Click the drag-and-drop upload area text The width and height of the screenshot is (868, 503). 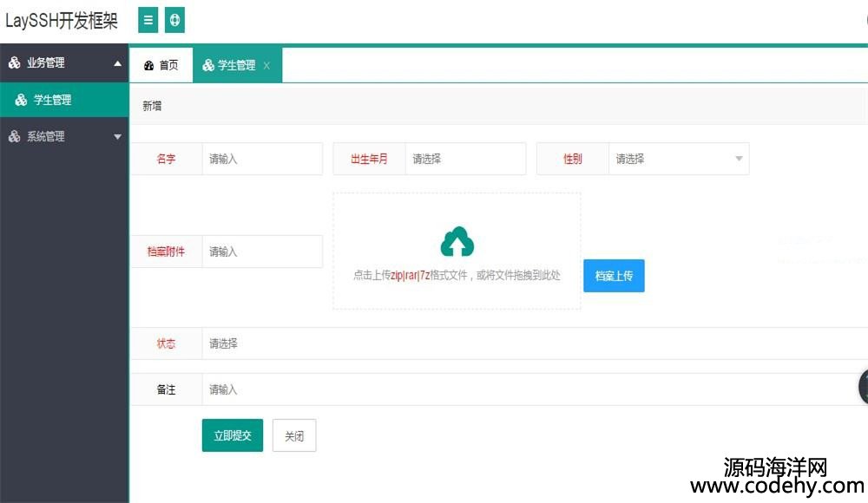point(457,275)
